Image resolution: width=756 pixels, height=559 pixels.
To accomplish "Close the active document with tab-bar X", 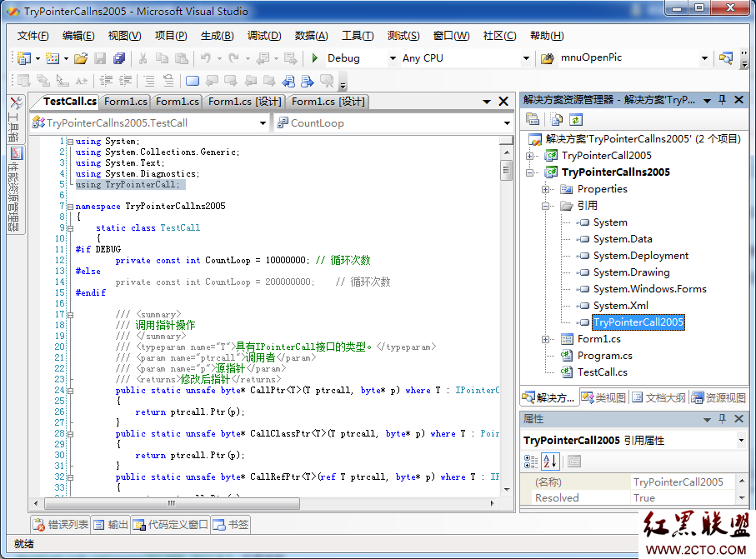I will coord(503,101).
